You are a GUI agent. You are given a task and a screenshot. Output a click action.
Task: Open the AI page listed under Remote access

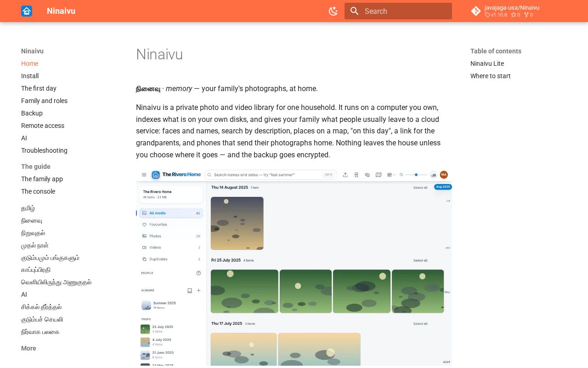24,138
